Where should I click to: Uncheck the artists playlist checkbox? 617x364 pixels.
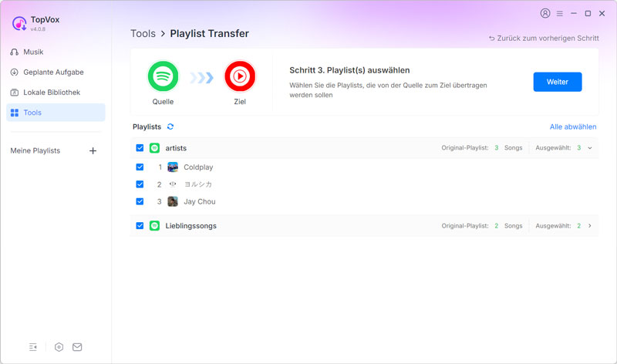(x=140, y=148)
